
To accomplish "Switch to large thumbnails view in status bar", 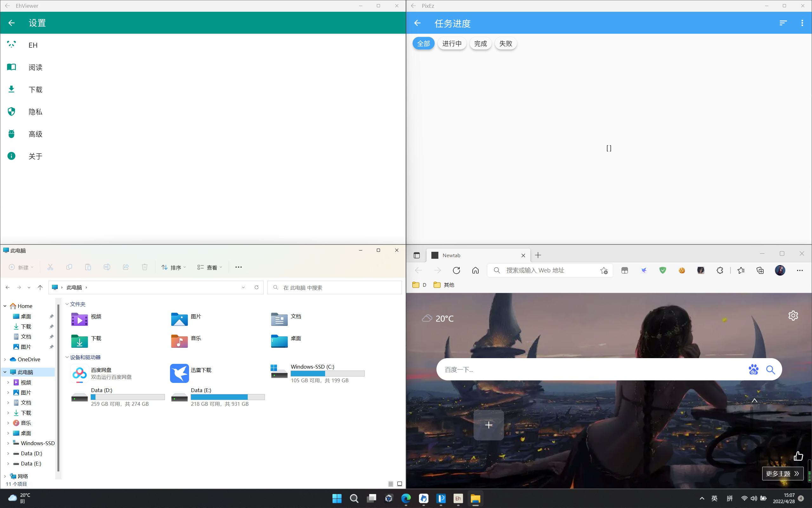I will pyautogui.click(x=400, y=484).
